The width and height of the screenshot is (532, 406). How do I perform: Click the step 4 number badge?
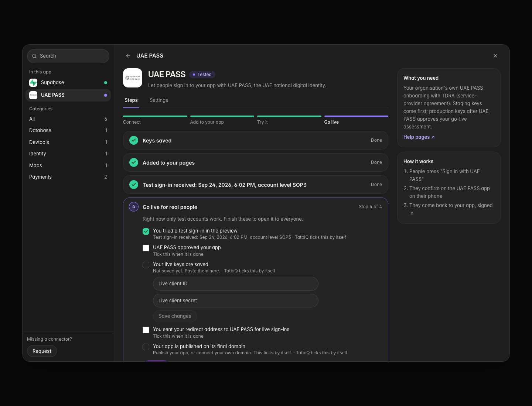(134, 207)
